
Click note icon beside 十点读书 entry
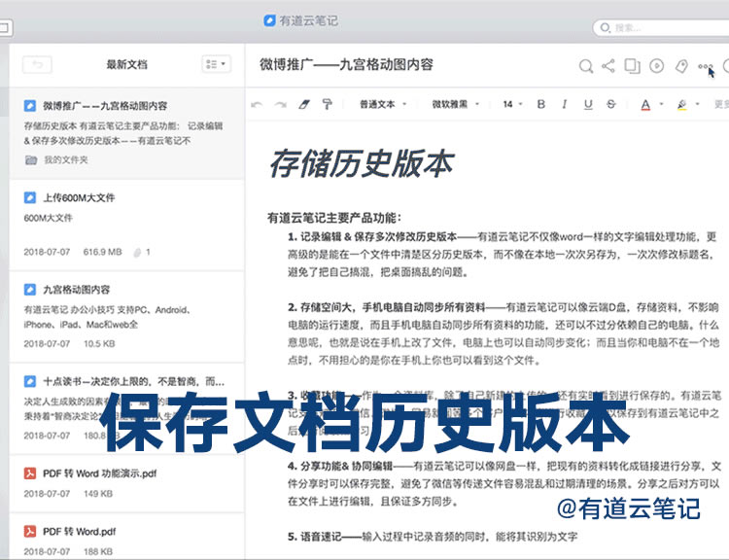point(30,381)
